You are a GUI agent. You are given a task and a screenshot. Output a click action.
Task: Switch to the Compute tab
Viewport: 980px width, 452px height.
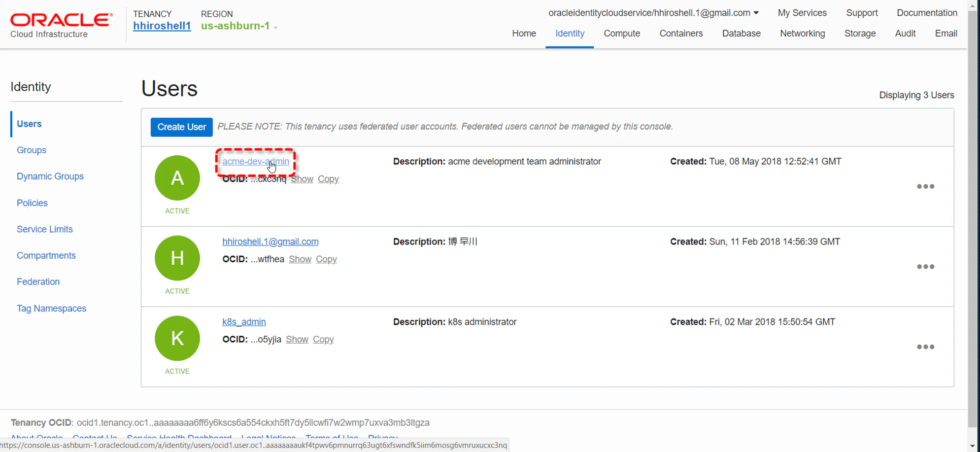[x=622, y=33]
